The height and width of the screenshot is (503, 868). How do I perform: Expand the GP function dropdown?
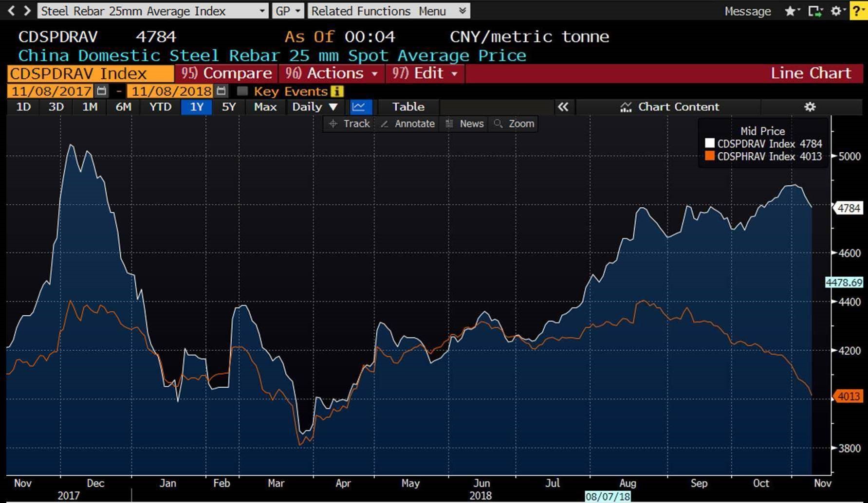287,11
